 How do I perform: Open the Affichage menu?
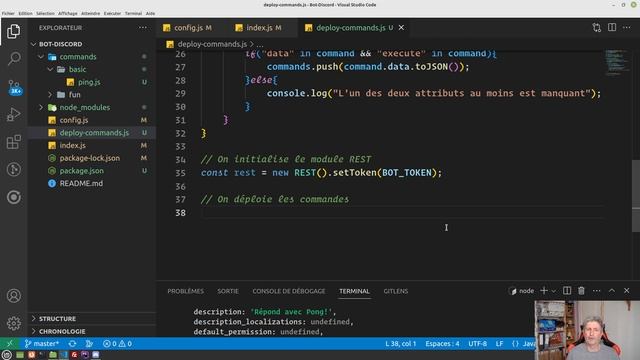[68, 13]
